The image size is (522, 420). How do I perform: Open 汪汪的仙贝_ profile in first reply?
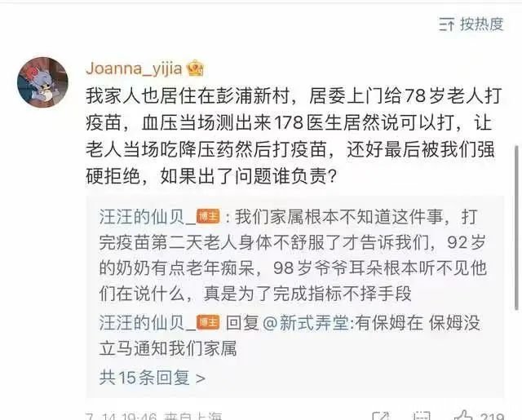coord(148,217)
